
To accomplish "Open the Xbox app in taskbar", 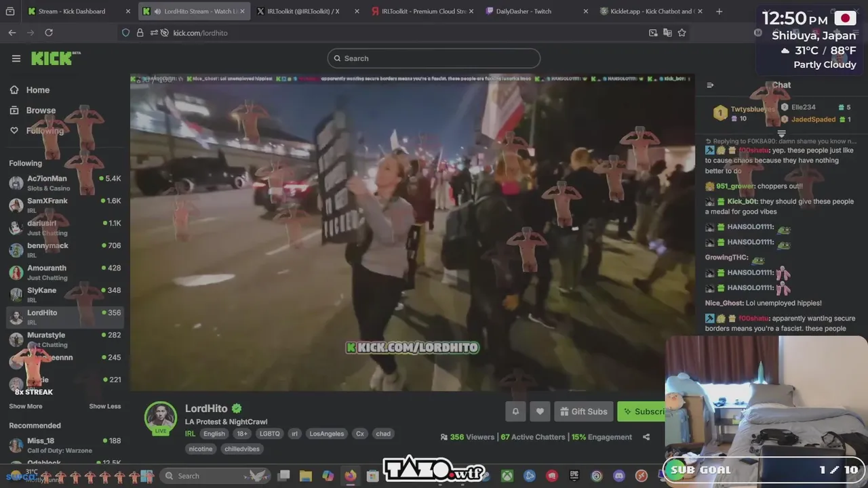I will pyautogui.click(x=507, y=476).
